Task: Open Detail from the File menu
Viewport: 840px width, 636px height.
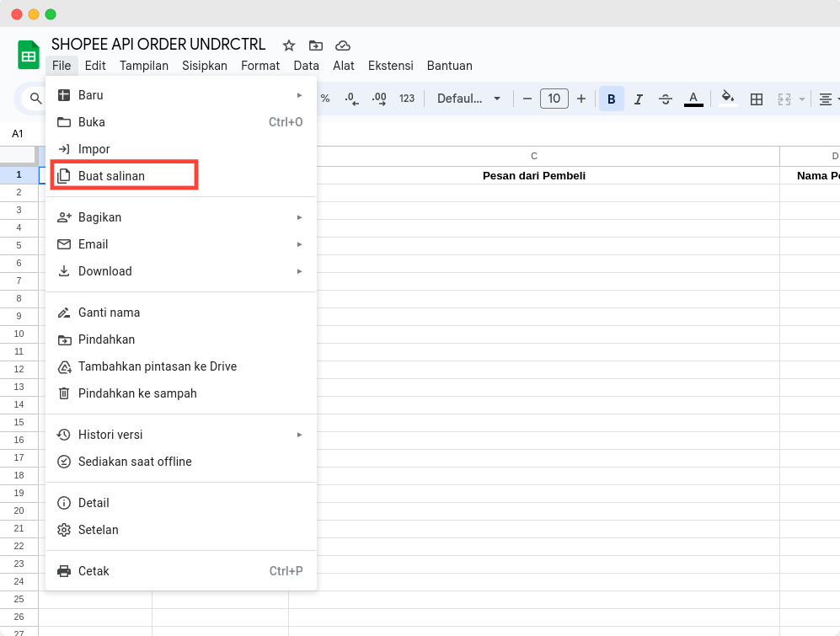Action: [x=181, y=503]
